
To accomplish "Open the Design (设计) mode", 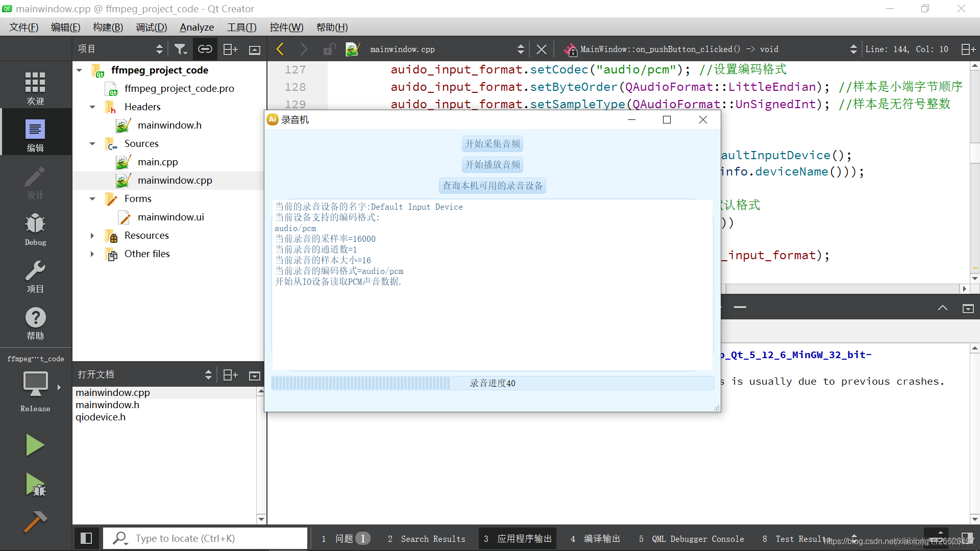I will (x=35, y=182).
